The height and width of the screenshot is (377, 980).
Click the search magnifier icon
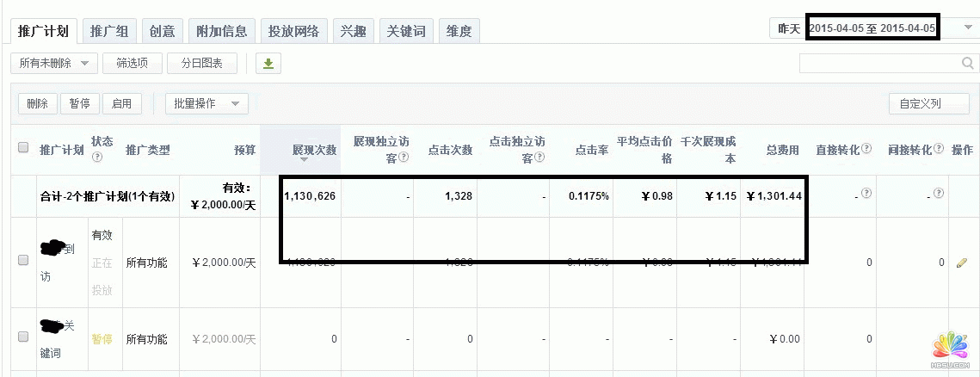click(967, 64)
